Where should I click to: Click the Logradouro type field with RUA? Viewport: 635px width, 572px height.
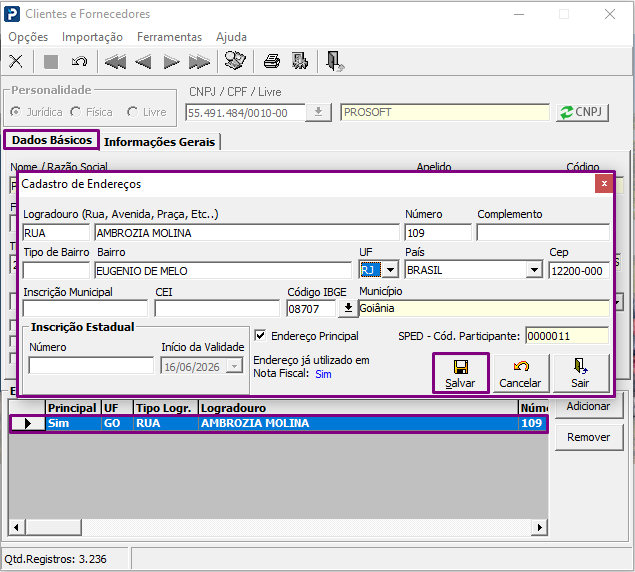[56, 233]
